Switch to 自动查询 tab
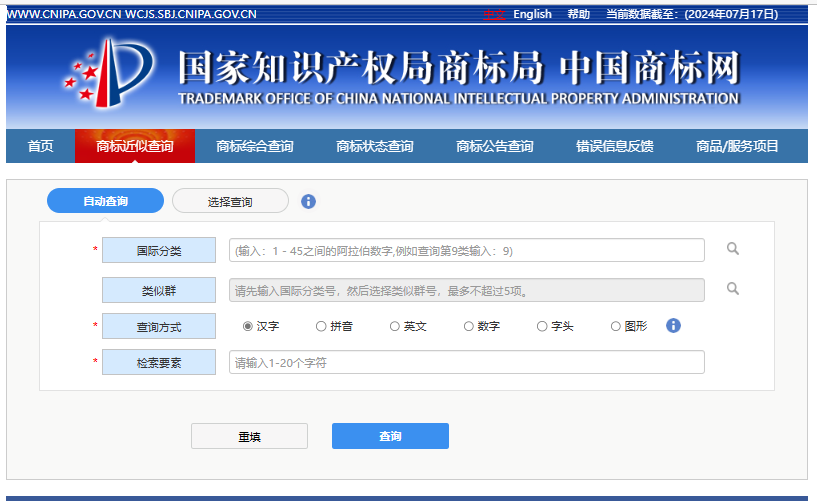This screenshot has width=817, height=501. [105, 201]
